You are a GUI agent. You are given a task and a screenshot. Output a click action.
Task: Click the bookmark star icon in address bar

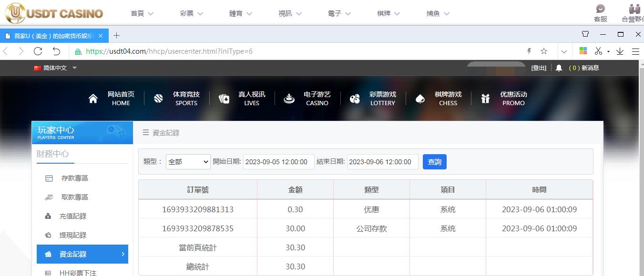pos(544,51)
